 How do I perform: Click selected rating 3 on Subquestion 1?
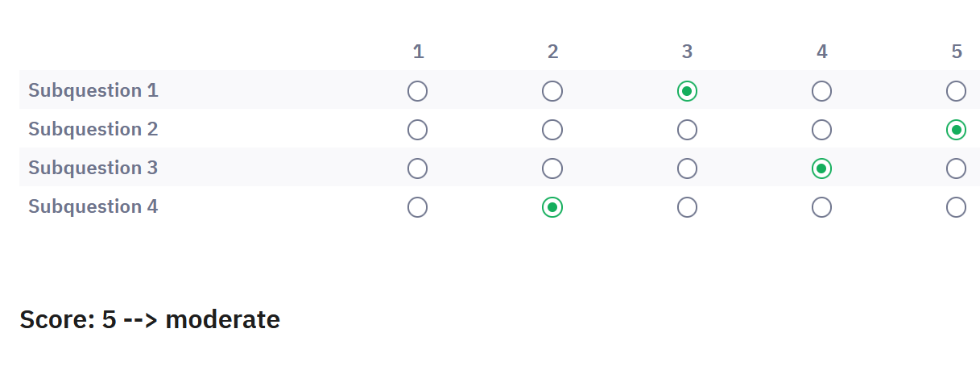(687, 91)
